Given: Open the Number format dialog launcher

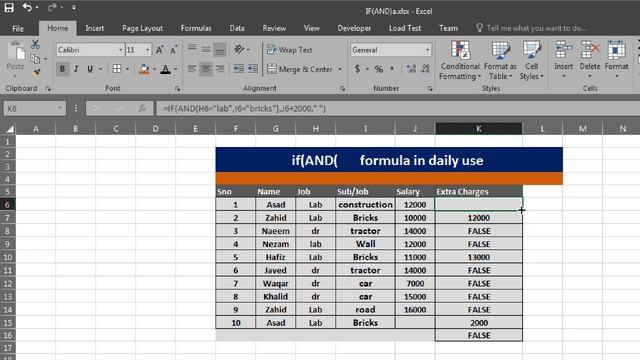Looking at the screenshot, I should (430, 89).
